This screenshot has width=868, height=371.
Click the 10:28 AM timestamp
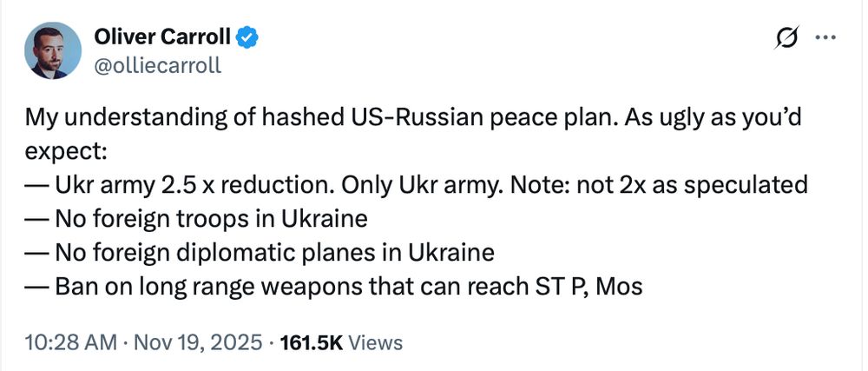tap(71, 342)
